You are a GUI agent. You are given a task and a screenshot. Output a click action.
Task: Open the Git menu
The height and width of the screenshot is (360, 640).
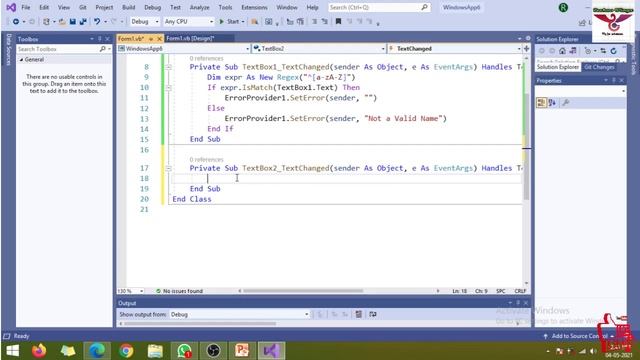pos(83,7)
